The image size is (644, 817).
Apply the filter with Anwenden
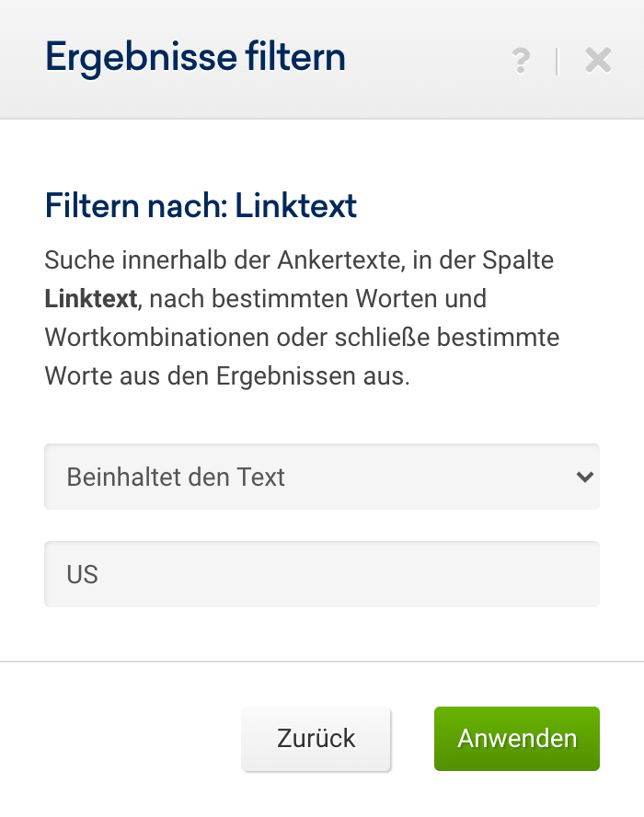pos(517,738)
